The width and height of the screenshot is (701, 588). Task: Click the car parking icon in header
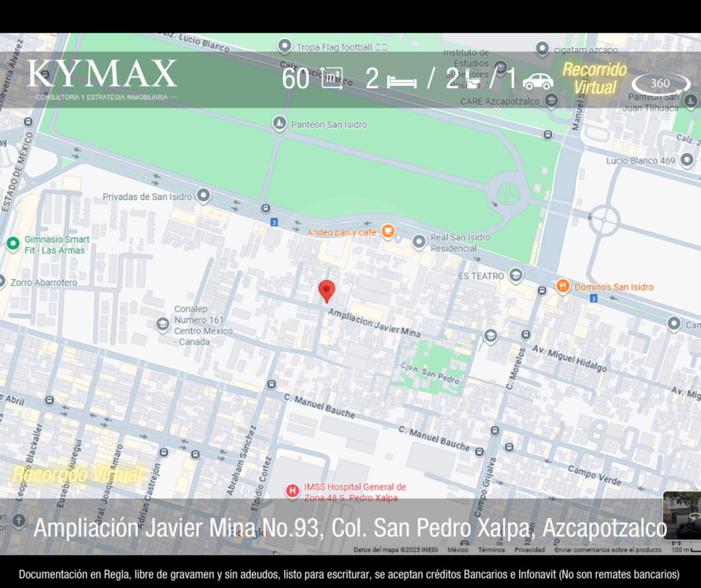coord(538,81)
